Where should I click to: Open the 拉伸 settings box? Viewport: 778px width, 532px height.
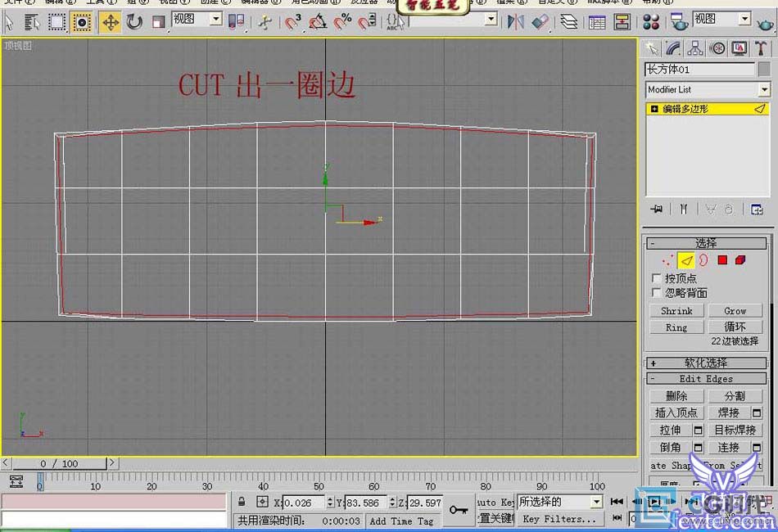pyautogui.click(x=698, y=430)
